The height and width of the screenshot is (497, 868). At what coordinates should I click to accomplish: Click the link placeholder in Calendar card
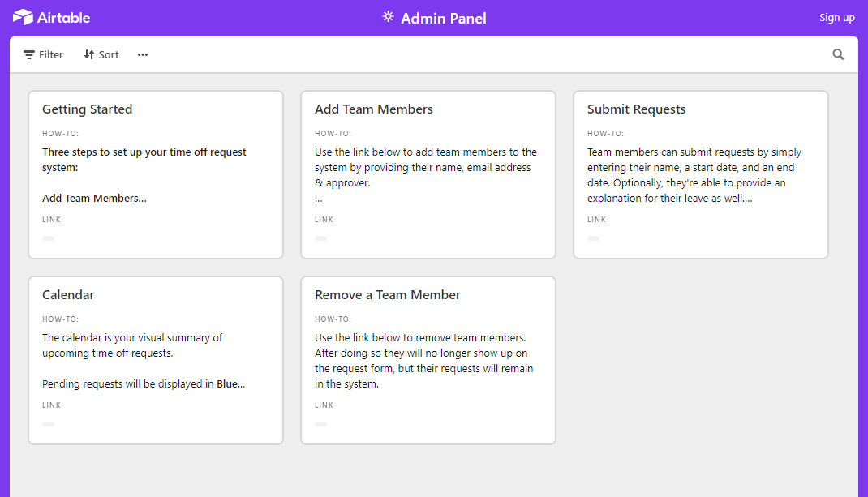click(x=49, y=424)
